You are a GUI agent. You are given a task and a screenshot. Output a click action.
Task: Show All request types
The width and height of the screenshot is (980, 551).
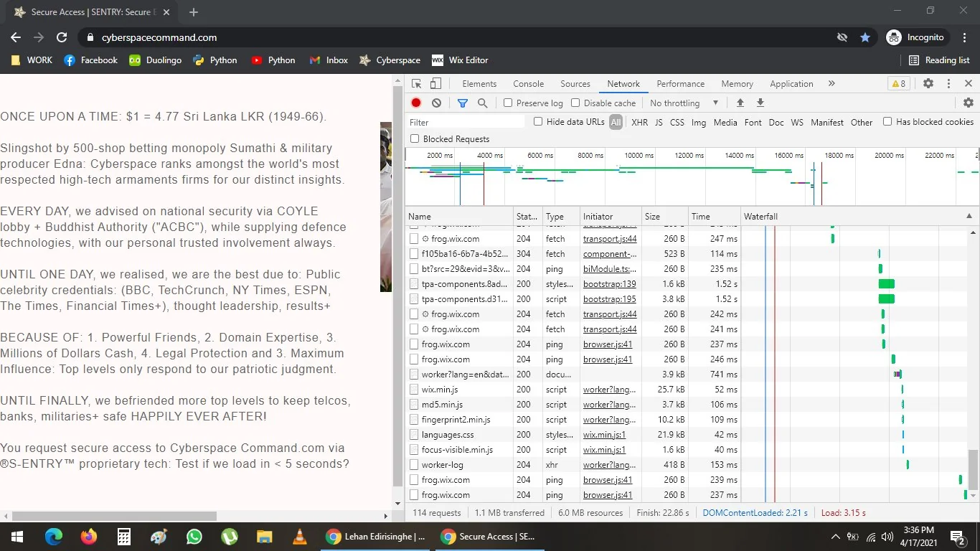(616, 123)
